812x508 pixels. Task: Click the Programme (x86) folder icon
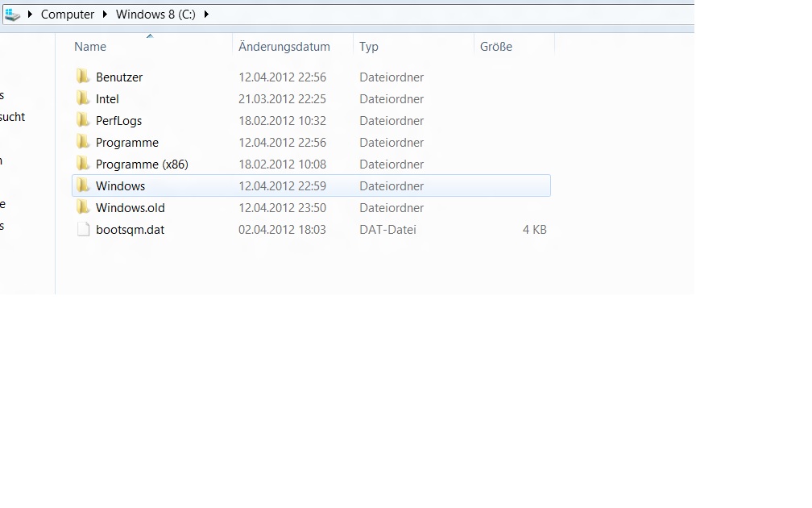pos(83,164)
